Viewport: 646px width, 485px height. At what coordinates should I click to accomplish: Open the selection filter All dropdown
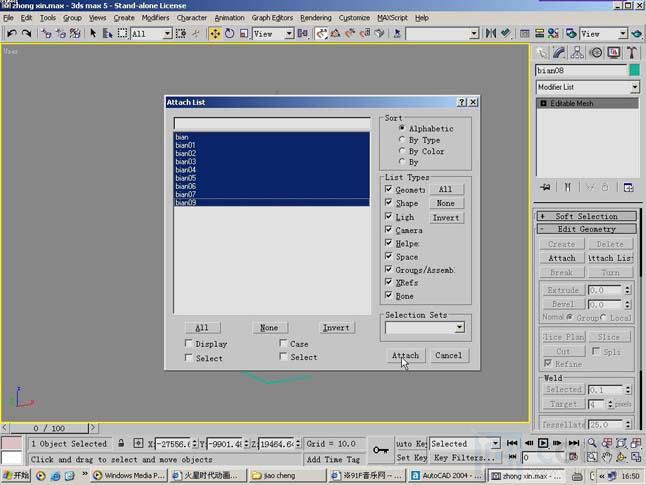[x=167, y=33]
